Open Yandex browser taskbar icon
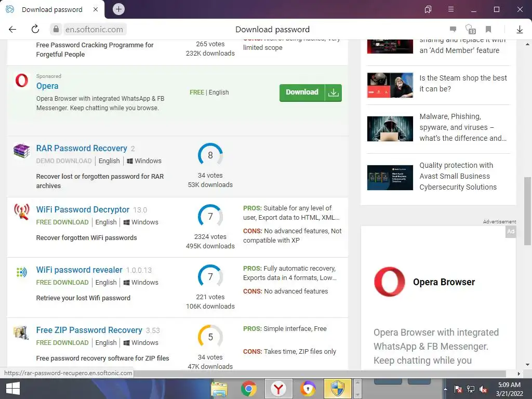Screen dimensions: 532x399 [278, 389]
